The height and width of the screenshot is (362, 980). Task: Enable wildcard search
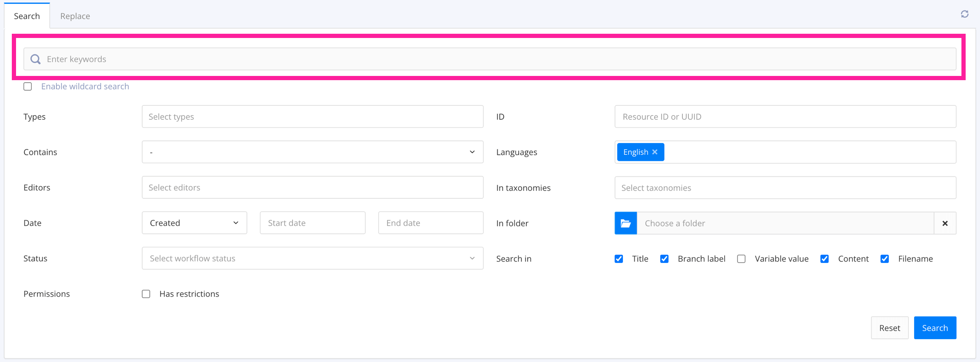[x=27, y=86]
